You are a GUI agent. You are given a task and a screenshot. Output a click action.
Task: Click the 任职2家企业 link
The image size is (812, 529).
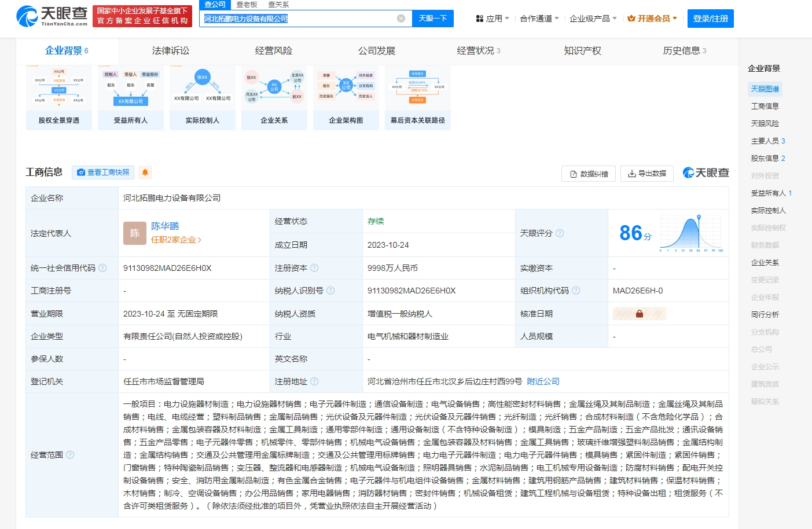click(176, 240)
